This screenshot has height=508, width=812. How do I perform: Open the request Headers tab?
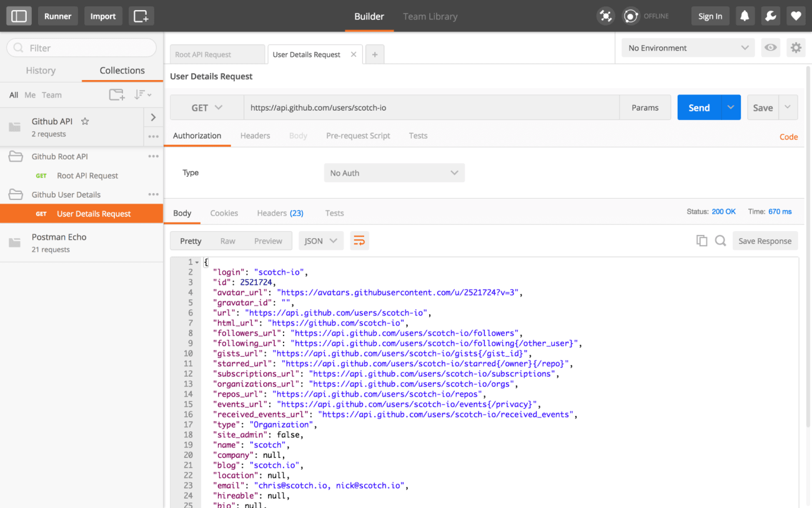255,136
